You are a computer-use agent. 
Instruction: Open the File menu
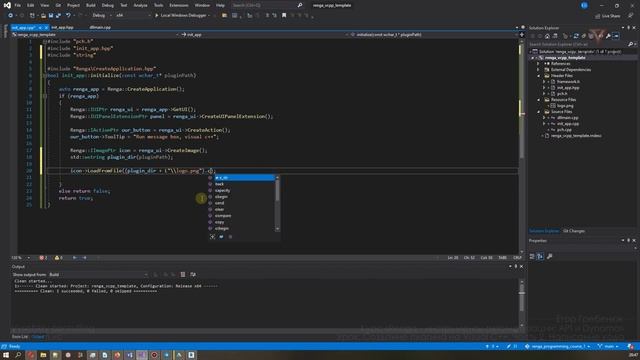tap(18, 5)
